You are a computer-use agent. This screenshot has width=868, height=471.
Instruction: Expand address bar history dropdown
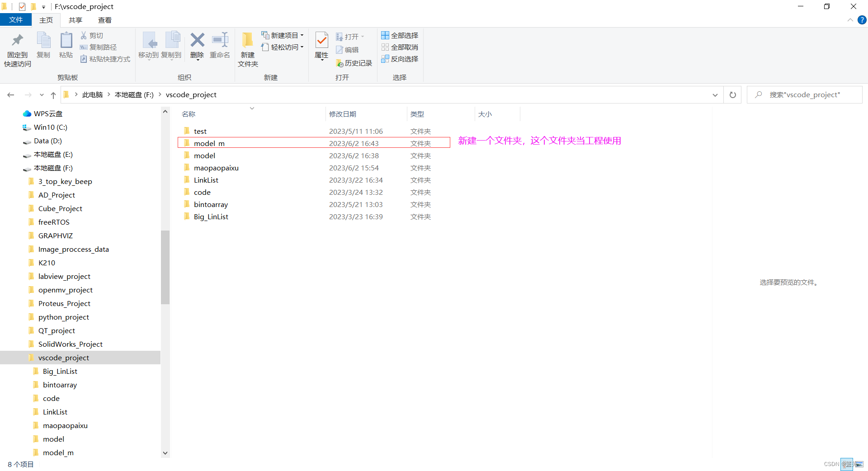point(715,95)
